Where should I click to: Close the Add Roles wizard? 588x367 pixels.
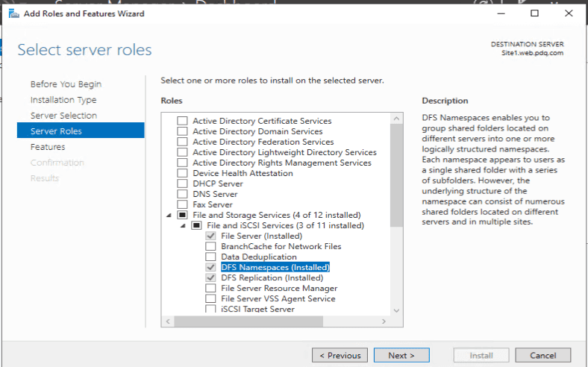click(569, 13)
